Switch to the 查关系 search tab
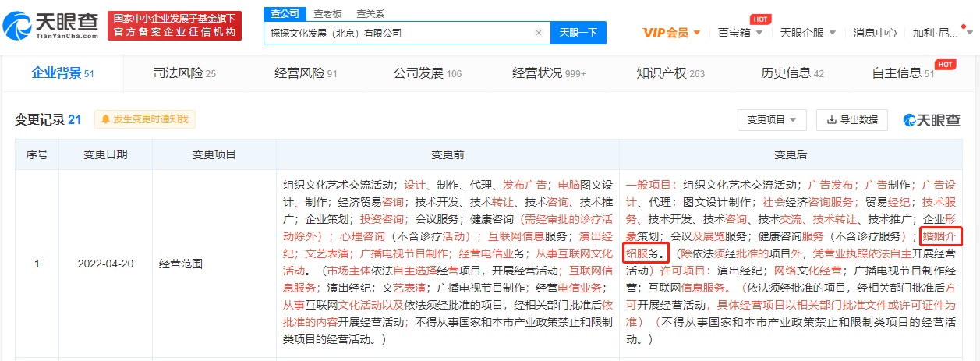 pos(370,14)
